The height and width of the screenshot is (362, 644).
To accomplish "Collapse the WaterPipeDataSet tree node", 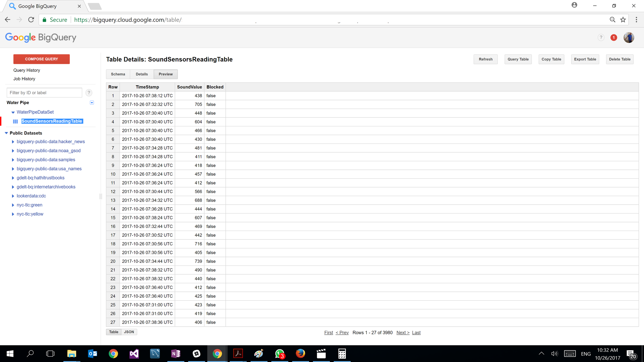I will click(13, 112).
